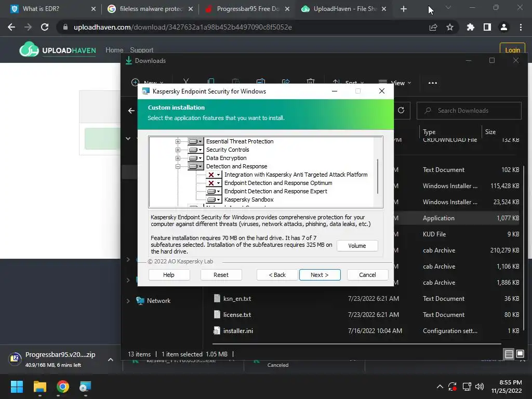This screenshot has width=532, height=399.
Task: Open the Progressbar95 zip download options chevron
Action: pyautogui.click(x=111, y=360)
